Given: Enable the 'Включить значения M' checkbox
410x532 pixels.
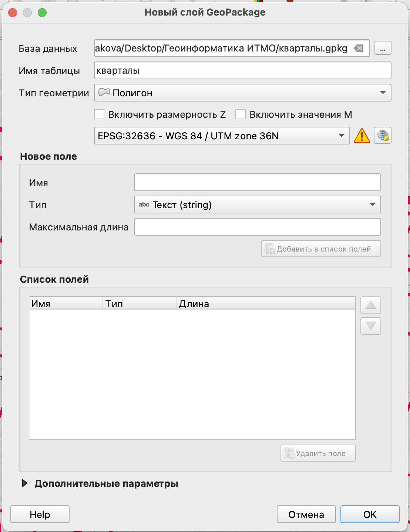Looking at the screenshot, I should [241, 114].
